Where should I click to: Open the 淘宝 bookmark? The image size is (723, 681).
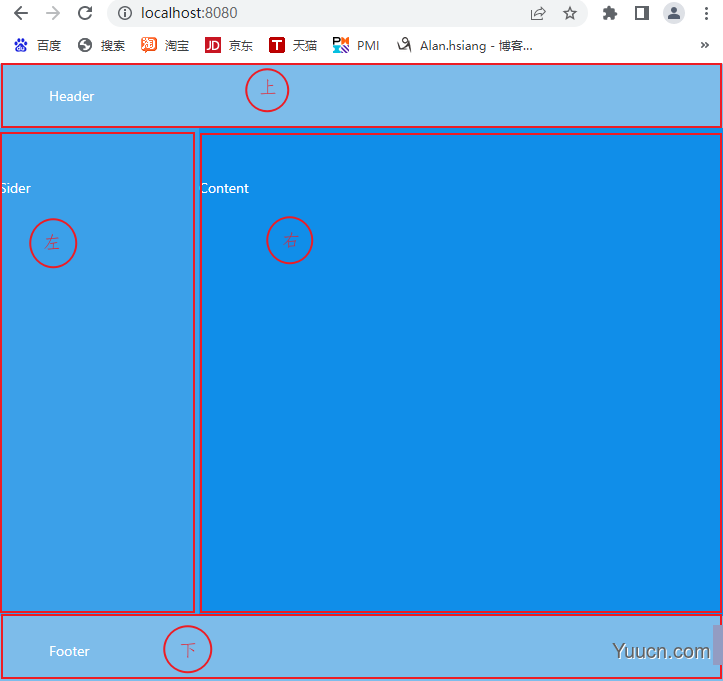coord(165,45)
